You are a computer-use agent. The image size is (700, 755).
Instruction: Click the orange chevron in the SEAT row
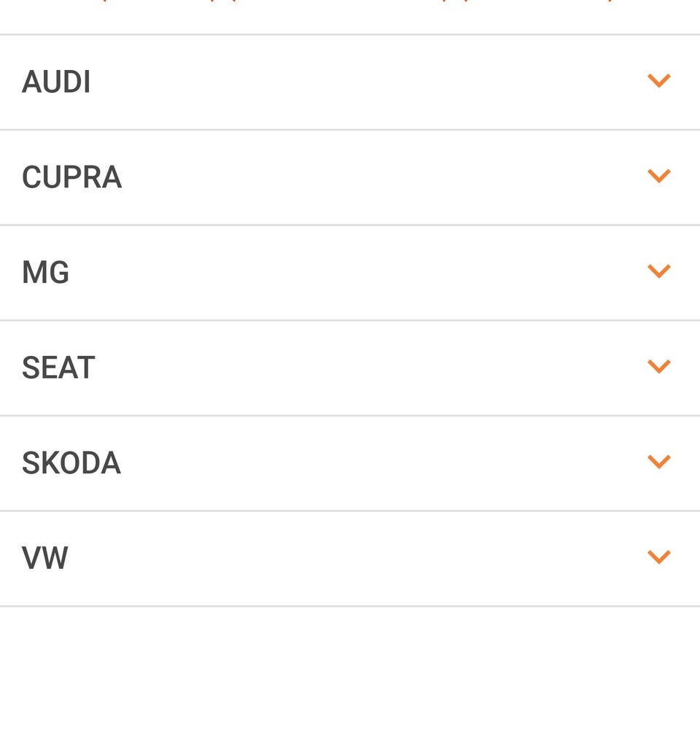click(x=658, y=367)
